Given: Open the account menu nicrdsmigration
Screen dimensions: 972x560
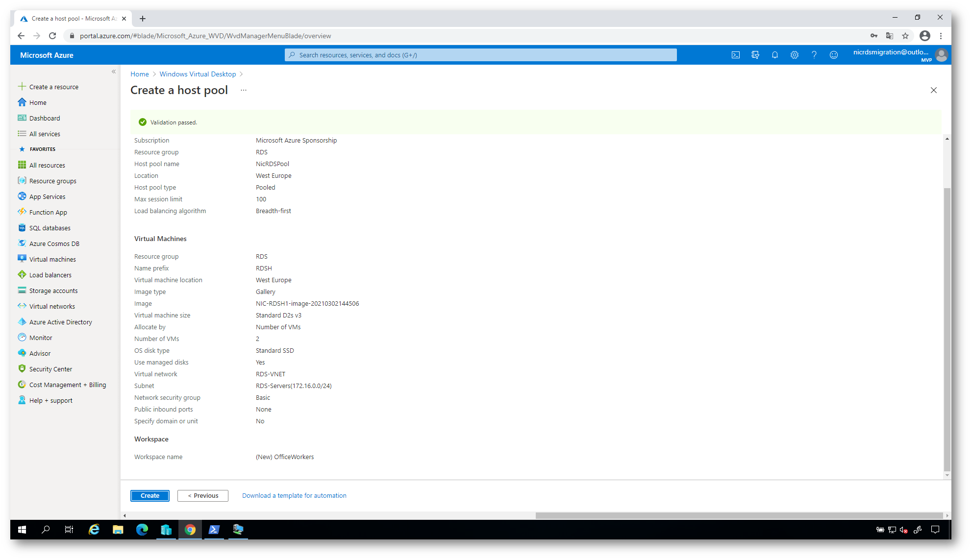Looking at the screenshot, I should click(899, 55).
